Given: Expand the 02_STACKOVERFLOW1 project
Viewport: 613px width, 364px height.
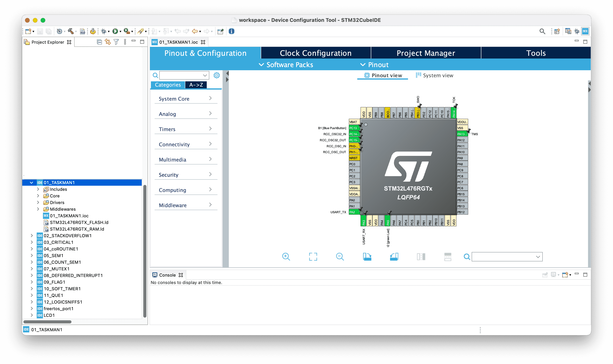Looking at the screenshot, I should tap(32, 235).
